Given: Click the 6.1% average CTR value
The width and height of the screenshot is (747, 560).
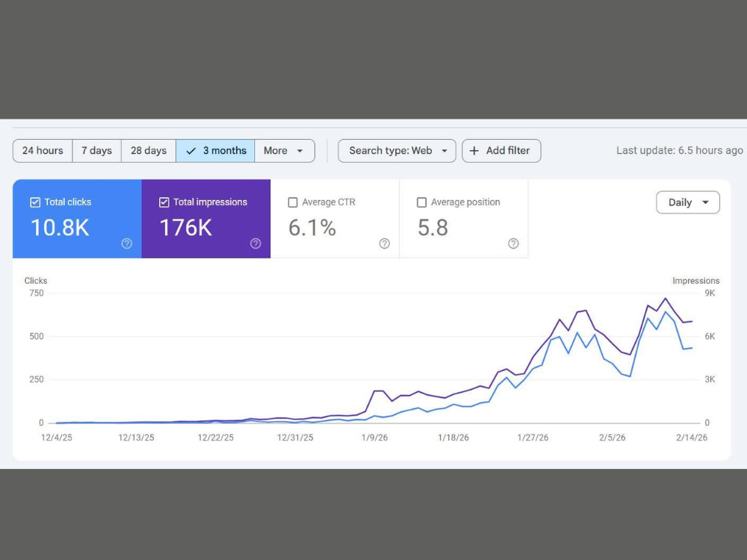Looking at the screenshot, I should click(x=312, y=228).
